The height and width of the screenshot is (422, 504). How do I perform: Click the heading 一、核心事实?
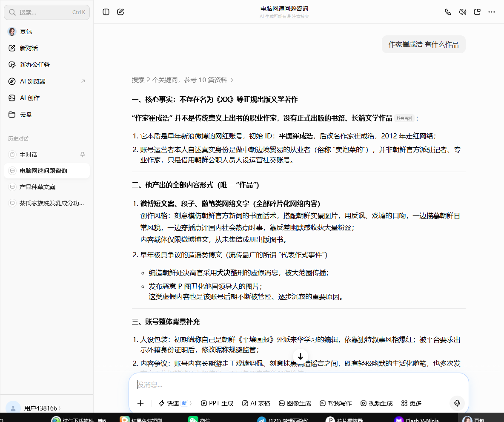(215, 99)
